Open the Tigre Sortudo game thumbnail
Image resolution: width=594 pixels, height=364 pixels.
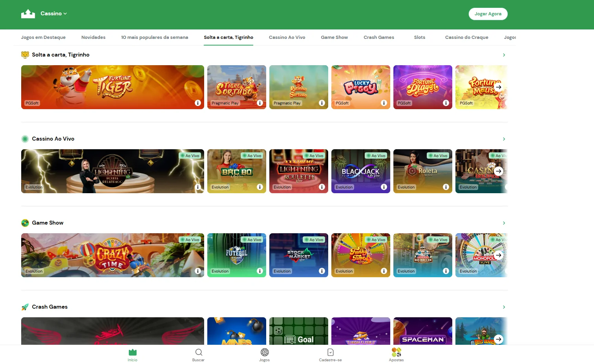237,87
